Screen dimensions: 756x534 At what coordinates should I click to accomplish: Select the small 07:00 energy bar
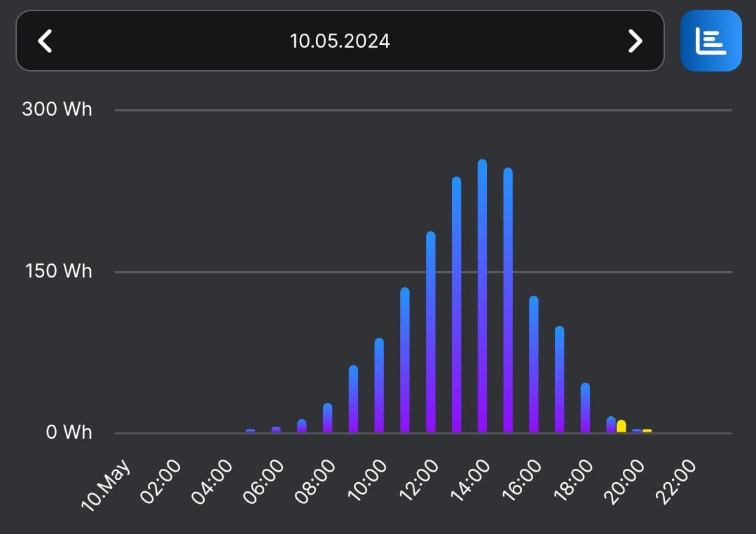tap(302, 426)
